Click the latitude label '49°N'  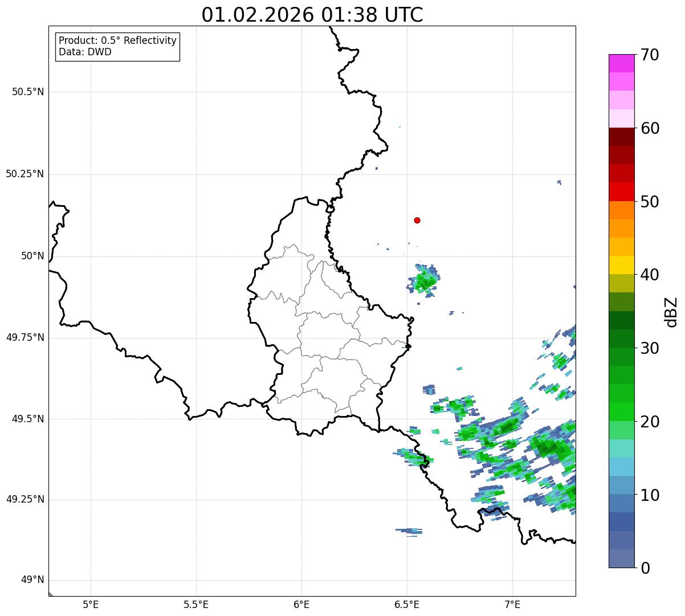[x=32, y=580]
